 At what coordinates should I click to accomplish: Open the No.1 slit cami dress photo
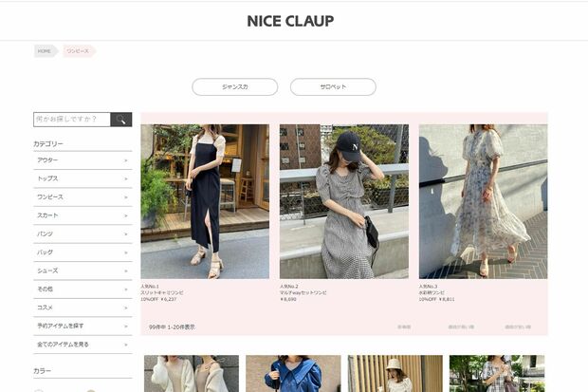205,201
